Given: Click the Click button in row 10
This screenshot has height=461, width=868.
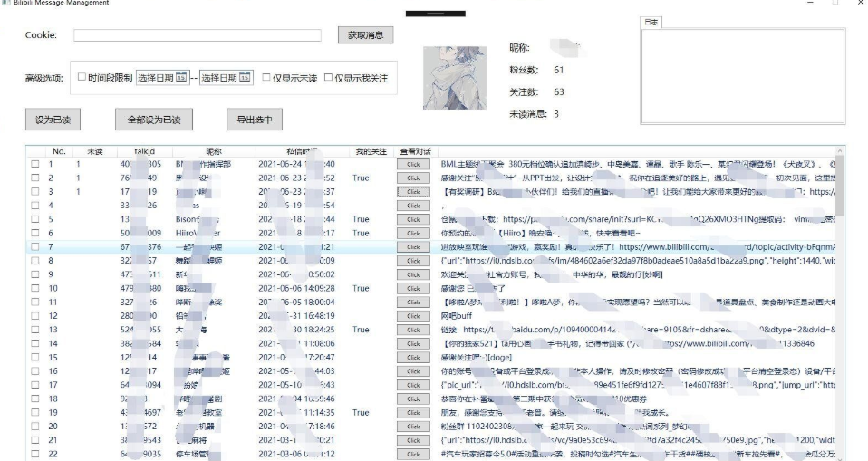Looking at the screenshot, I should (x=413, y=288).
